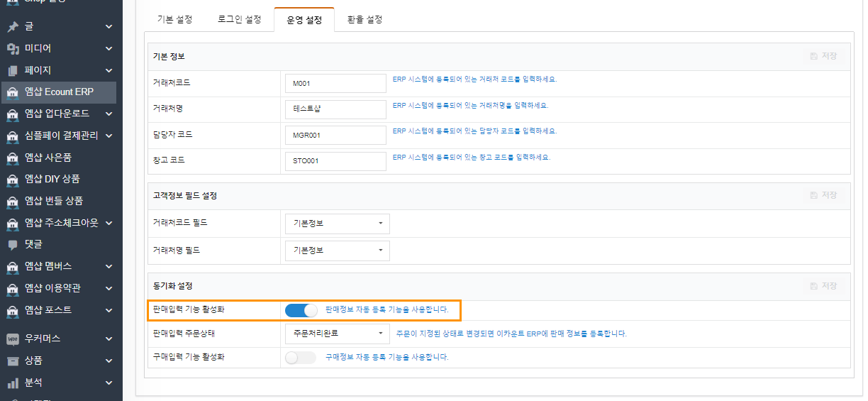Click the 미디어 media icon in sidebar
Screen dimensions: 868x401
click(12, 49)
